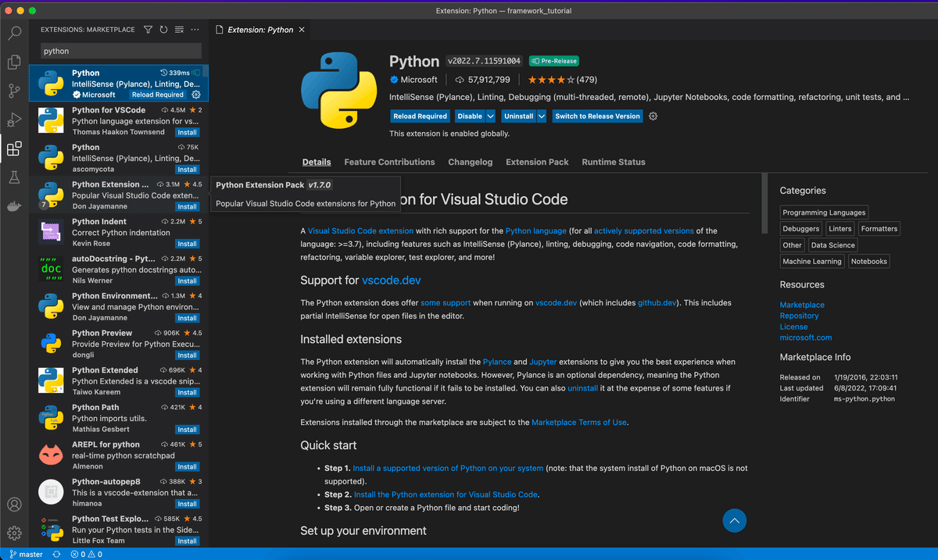Click the verified Microsoft publisher badge

point(394,80)
